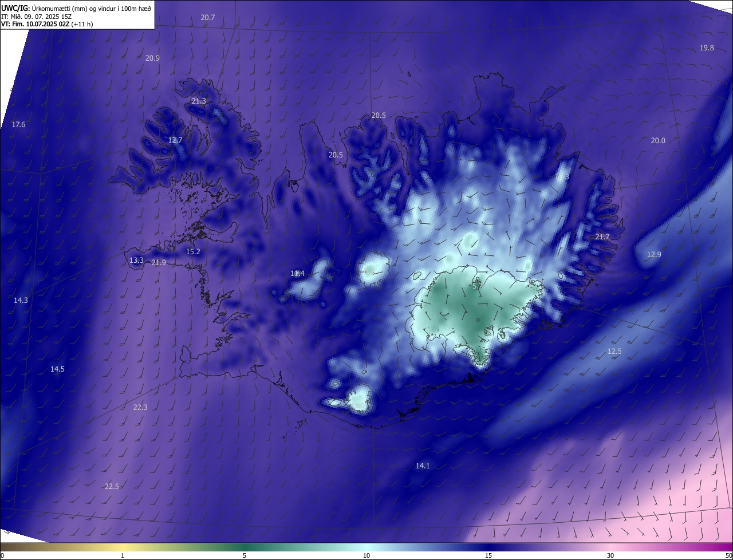Click the 19.8 value label
The height and width of the screenshot is (560, 733).
click(707, 48)
